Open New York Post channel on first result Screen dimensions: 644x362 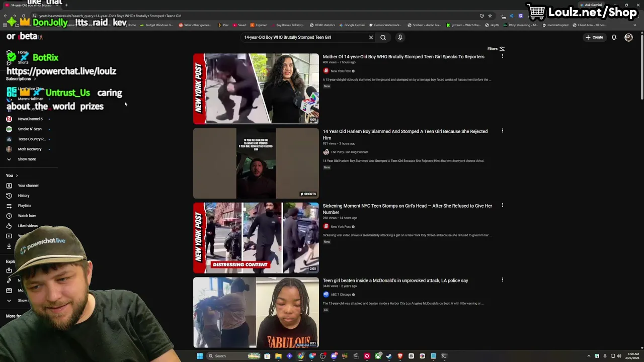pos(341,71)
